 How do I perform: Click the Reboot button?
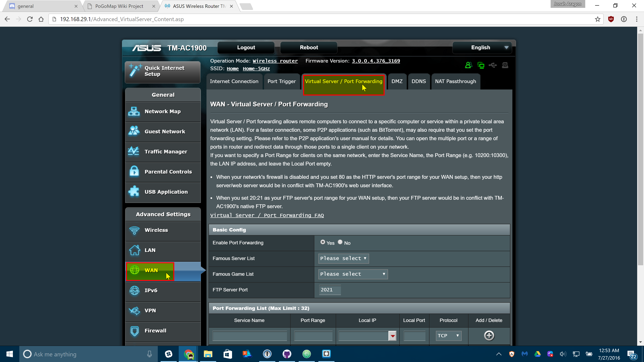click(309, 47)
